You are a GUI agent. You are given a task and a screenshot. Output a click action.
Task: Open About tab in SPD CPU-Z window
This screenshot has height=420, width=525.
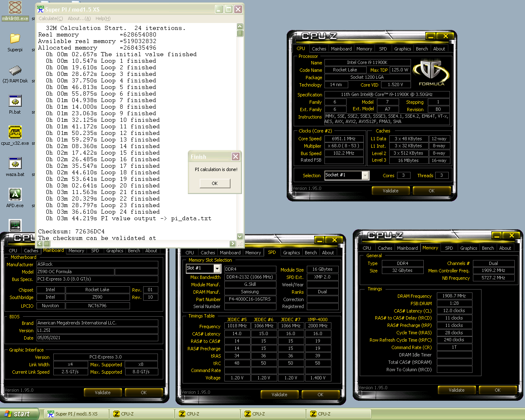click(x=328, y=253)
